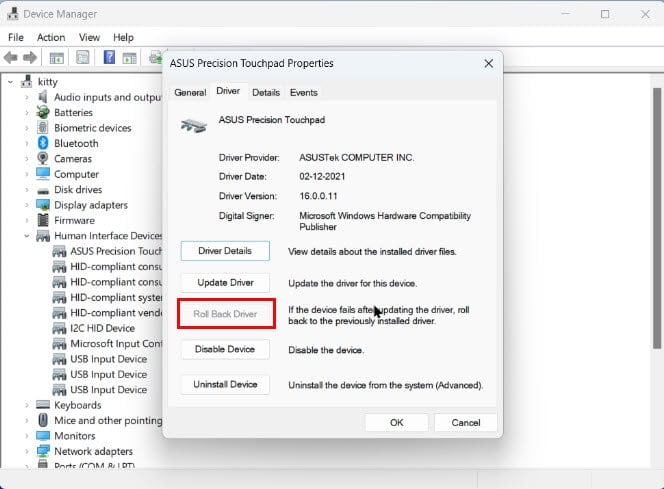Click the Cameras webcam icon
The width and height of the screenshot is (664, 489).
(x=43, y=158)
